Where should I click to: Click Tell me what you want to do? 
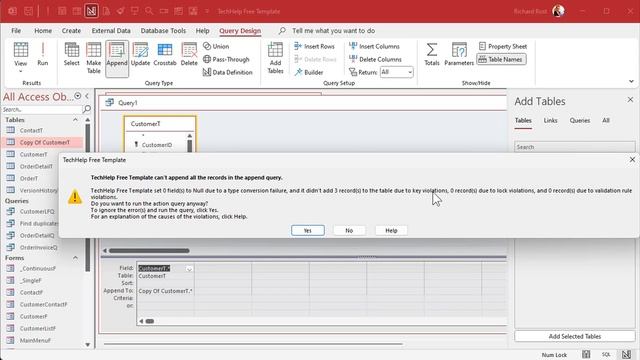[x=333, y=31]
